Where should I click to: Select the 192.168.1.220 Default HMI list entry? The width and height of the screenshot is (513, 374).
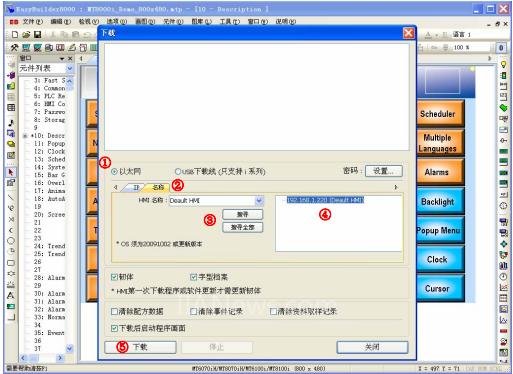point(325,200)
